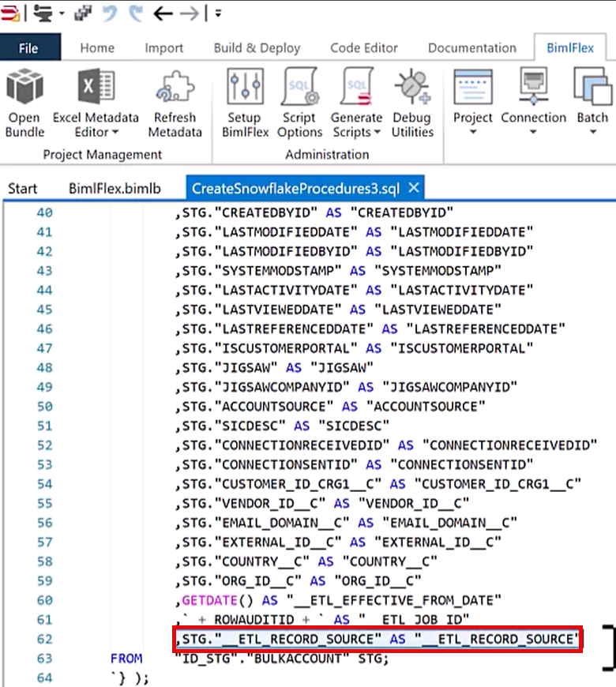Click the Project window icon
The image size is (616, 687).
point(473,86)
